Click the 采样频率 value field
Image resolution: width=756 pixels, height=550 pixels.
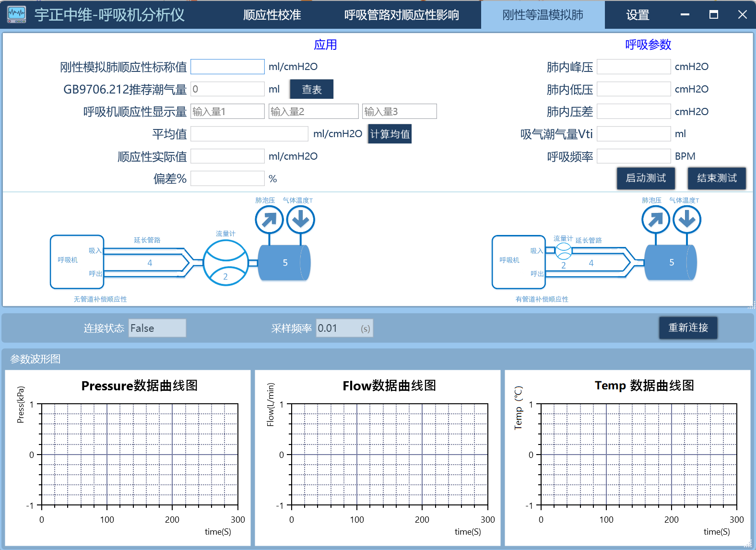tap(344, 328)
